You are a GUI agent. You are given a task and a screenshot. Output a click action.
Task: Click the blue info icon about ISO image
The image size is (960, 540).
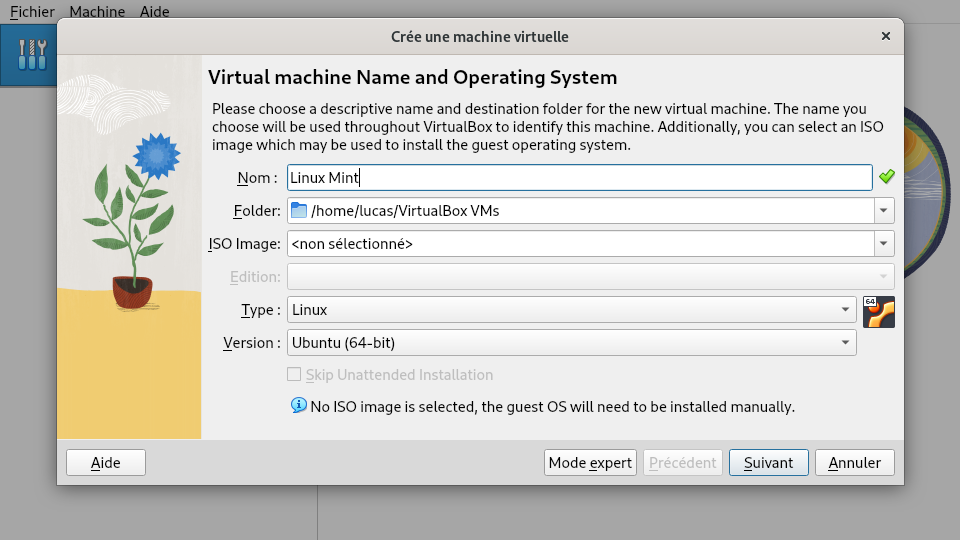(x=298, y=405)
